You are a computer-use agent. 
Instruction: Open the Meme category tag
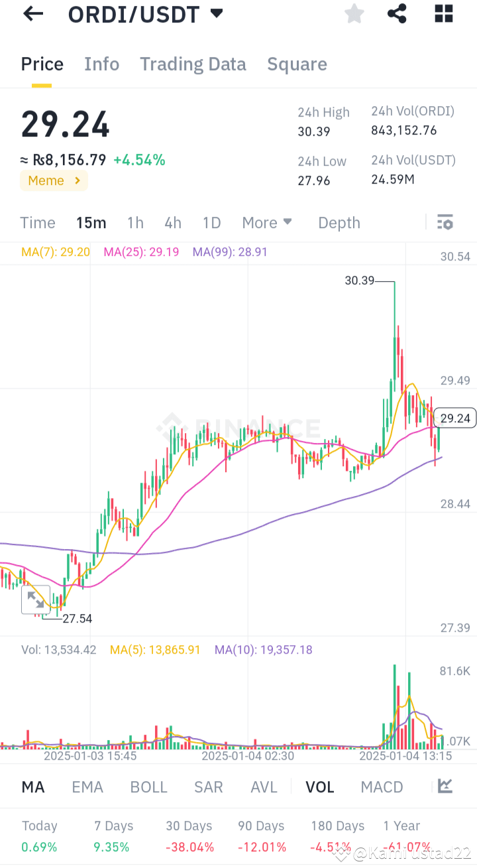54,180
